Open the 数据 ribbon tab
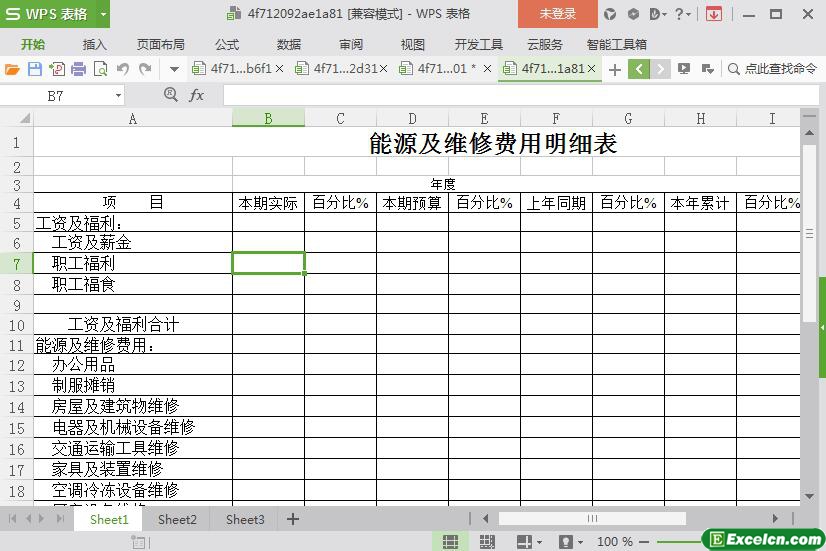The image size is (826, 551). (x=289, y=44)
